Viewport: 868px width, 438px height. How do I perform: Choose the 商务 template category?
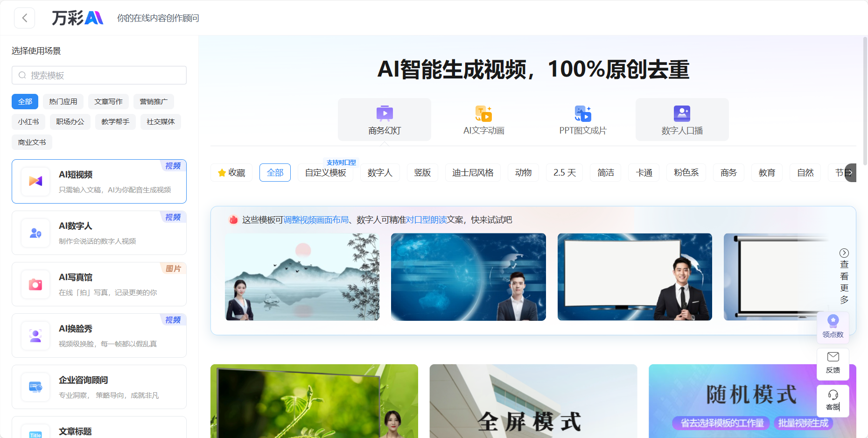click(728, 173)
